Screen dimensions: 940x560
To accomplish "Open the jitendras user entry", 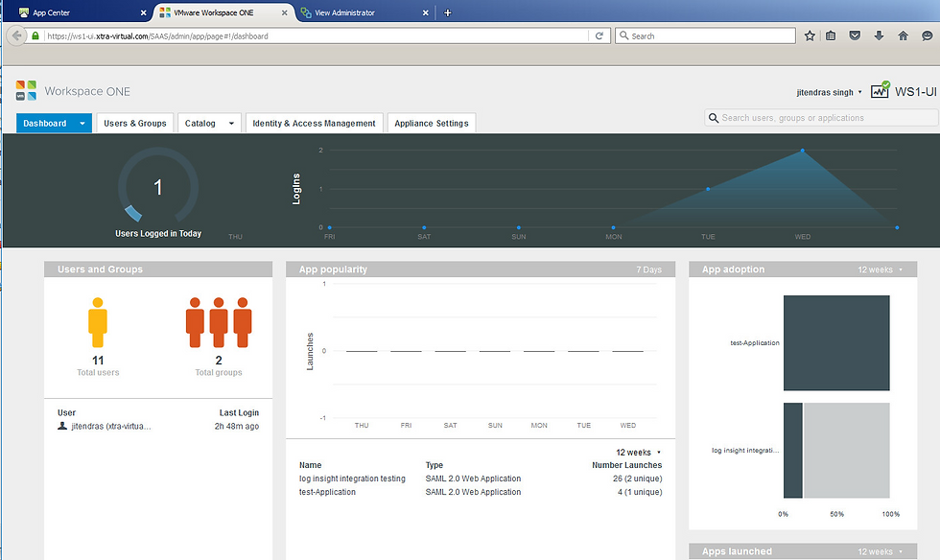I will [x=111, y=427].
